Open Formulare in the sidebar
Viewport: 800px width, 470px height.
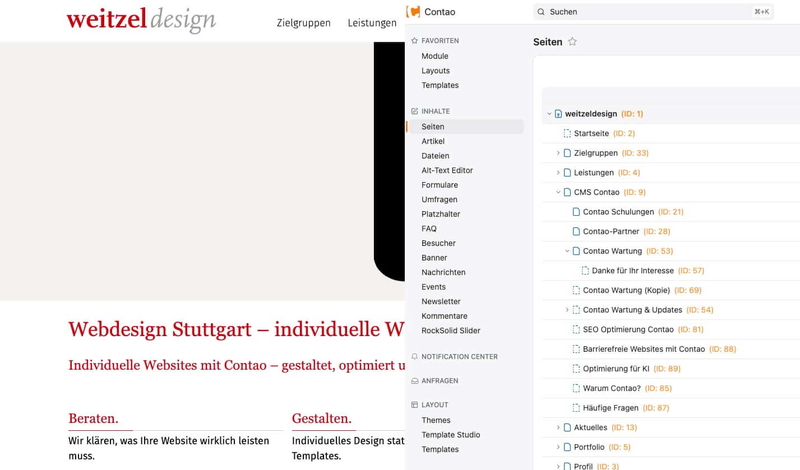(439, 185)
